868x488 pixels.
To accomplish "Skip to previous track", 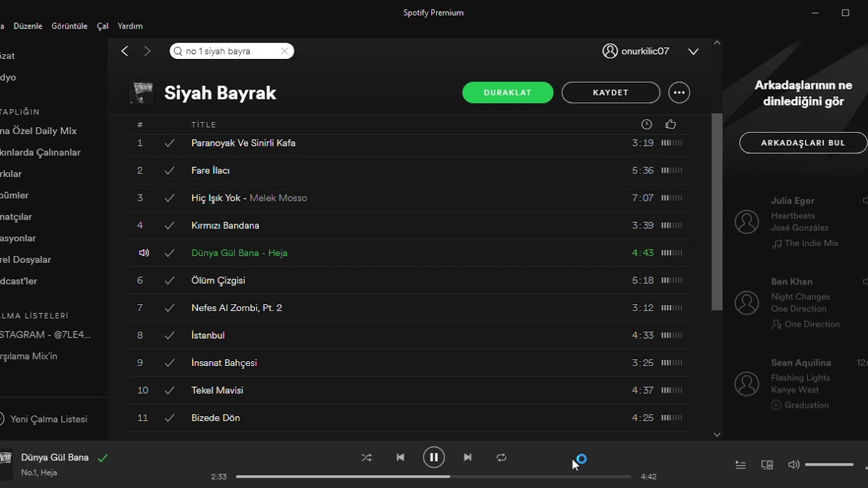I will 400,457.
